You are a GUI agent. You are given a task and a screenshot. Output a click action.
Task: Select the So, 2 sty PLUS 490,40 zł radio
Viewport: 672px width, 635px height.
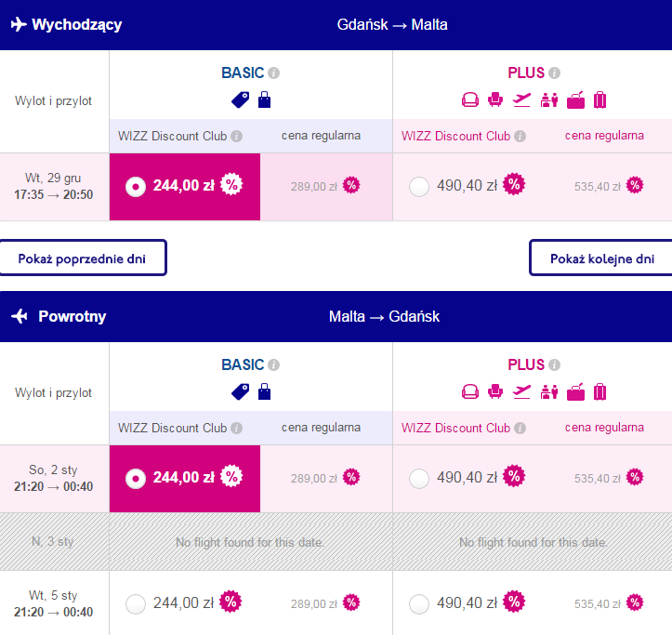coord(418,479)
